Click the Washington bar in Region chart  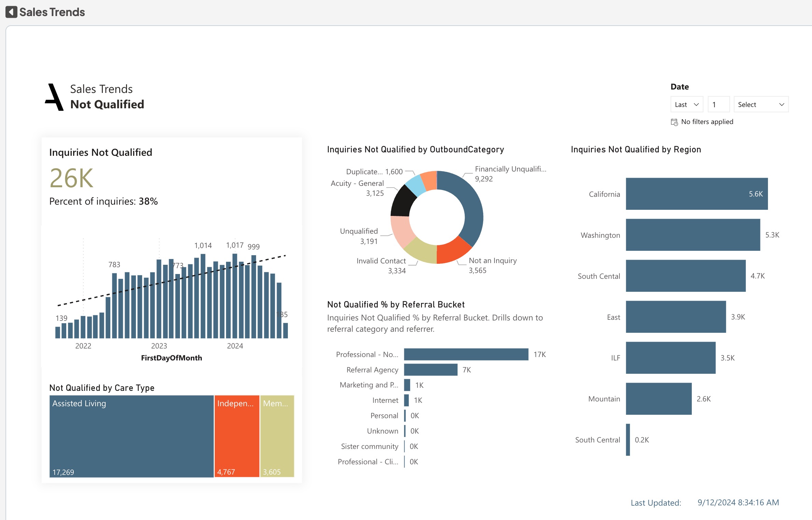(692, 235)
